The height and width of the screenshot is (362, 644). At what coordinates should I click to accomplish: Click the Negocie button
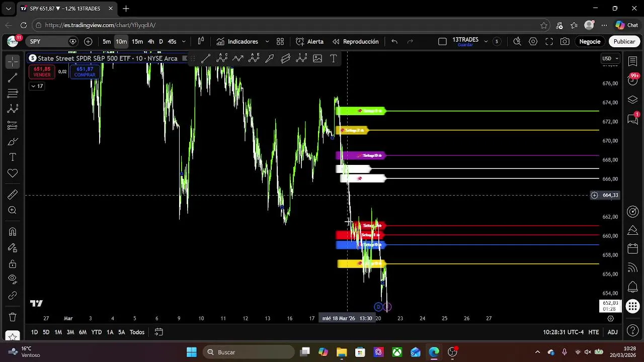pos(590,42)
